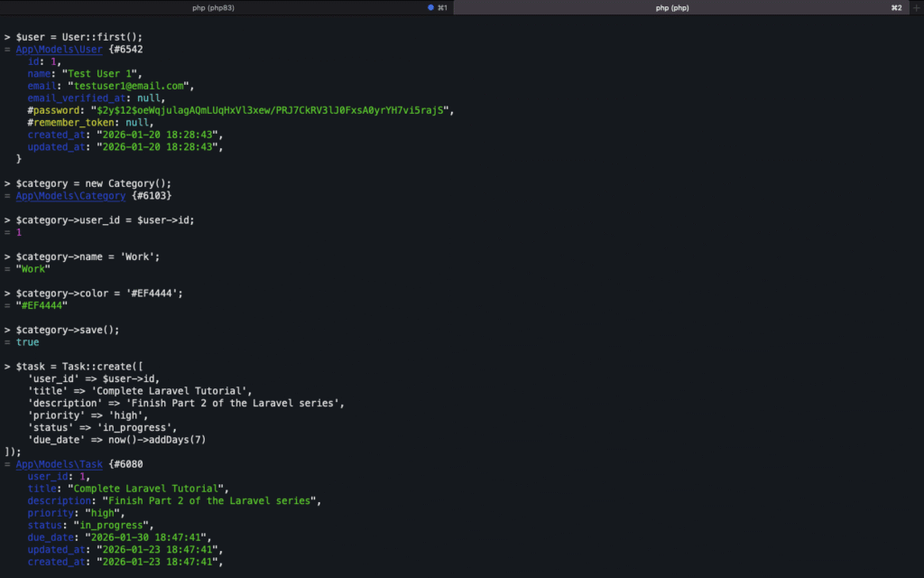Click the true result after save
This screenshot has height=578, width=924.
(27, 342)
